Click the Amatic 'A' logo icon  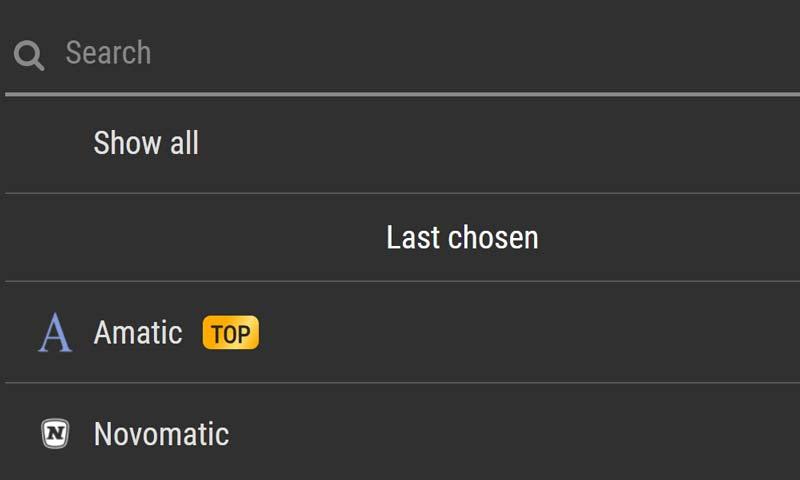55,333
